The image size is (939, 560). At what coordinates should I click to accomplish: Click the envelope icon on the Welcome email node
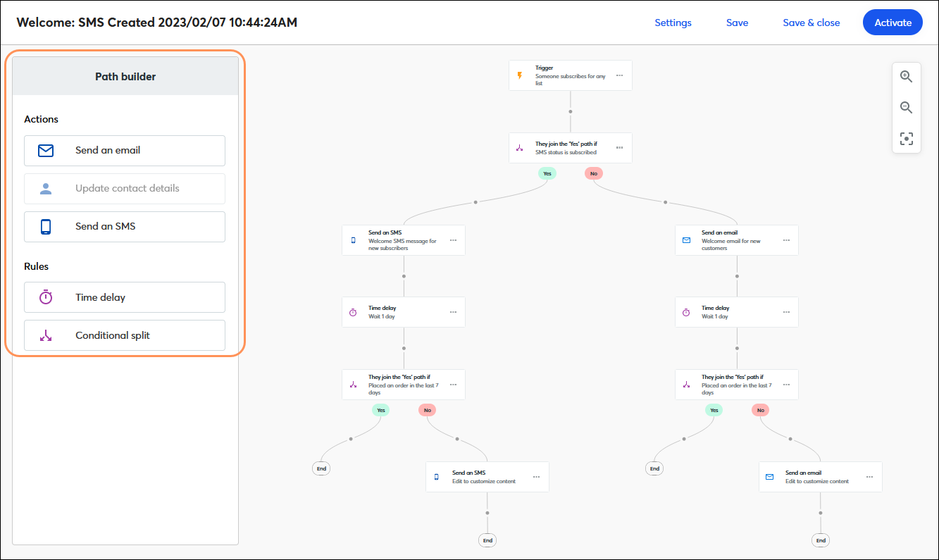(686, 239)
